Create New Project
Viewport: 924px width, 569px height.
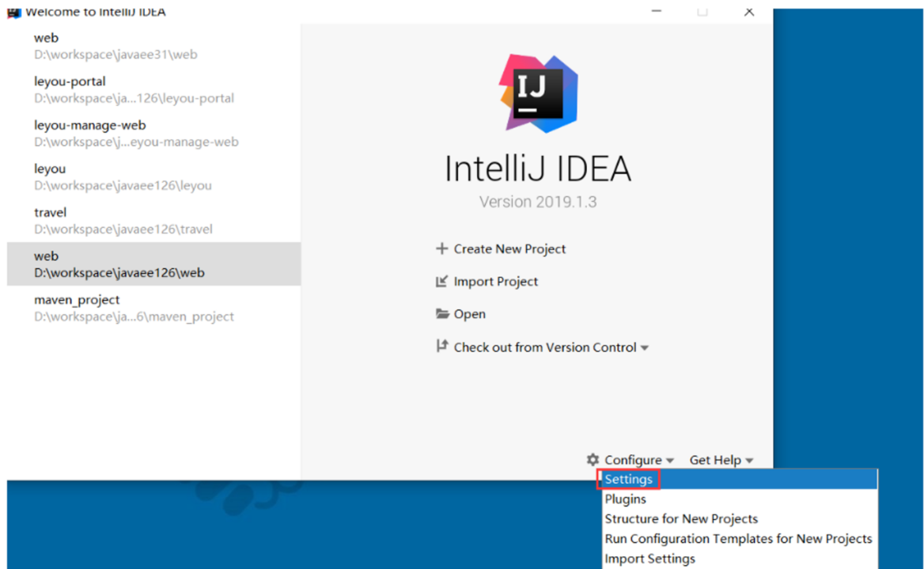point(509,248)
